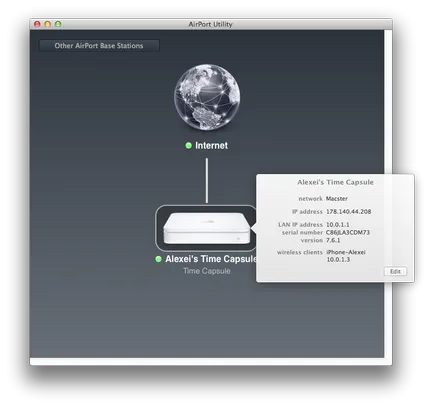Click the serial number C86JLA3CDM73

pyautogui.click(x=348, y=232)
